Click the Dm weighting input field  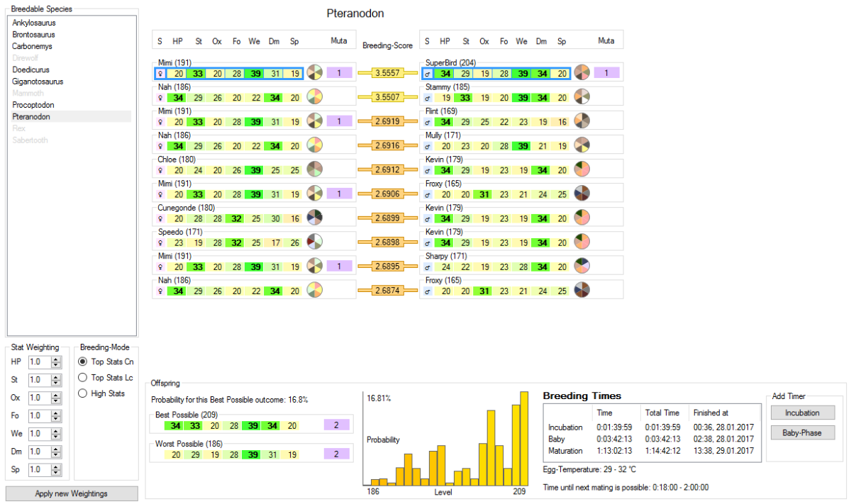[x=45, y=452]
